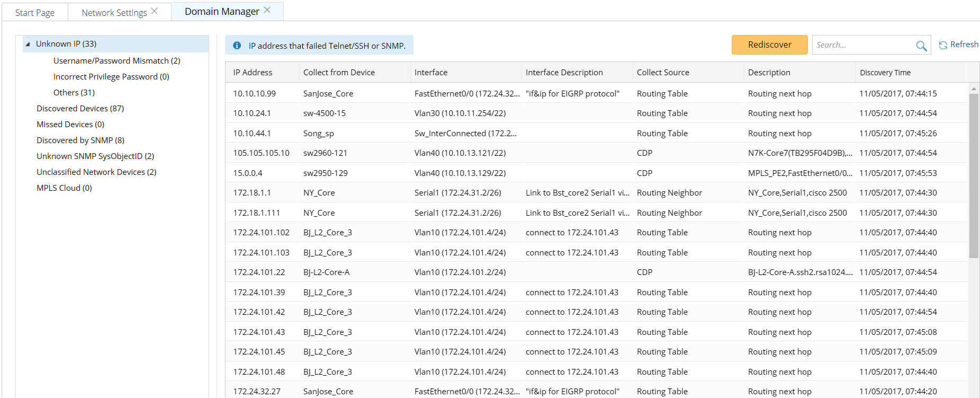Click the scrollbar up arrow
The height and width of the screenshot is (398, 980).
[x=974, y=88]
